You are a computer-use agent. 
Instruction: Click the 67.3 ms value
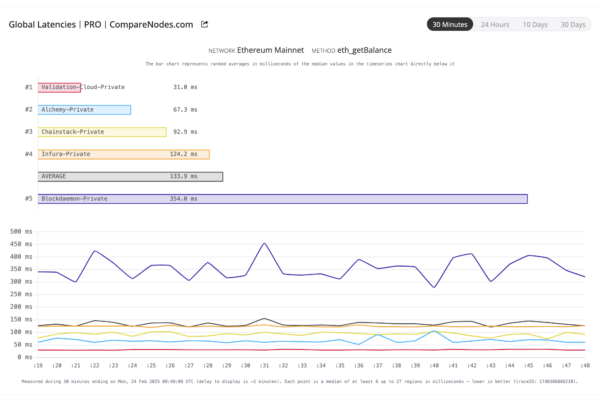(185, 110)
